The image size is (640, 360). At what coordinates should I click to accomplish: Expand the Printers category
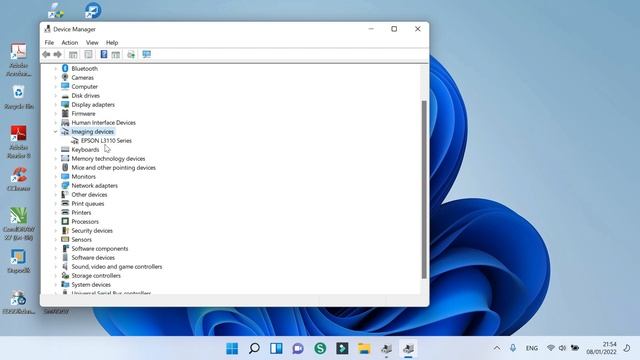pyautogui.click(x=56, y=213)
